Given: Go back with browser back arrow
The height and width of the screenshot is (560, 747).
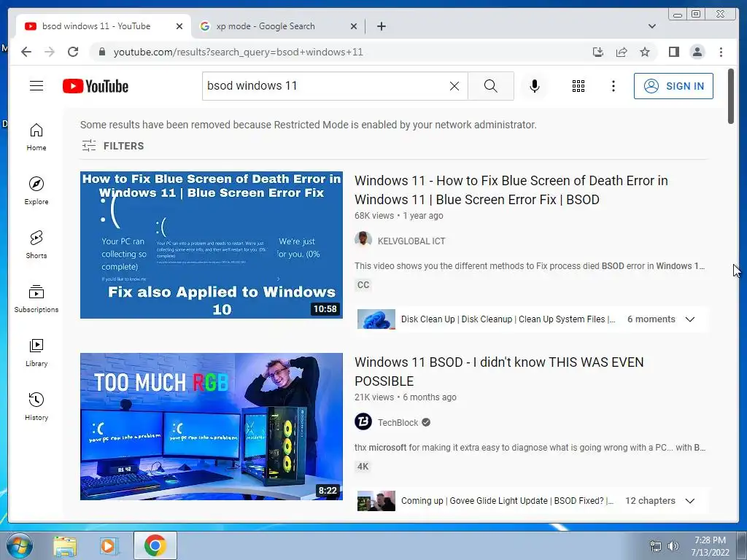Looking at the screenshot, I should click(x=26, y=52).
